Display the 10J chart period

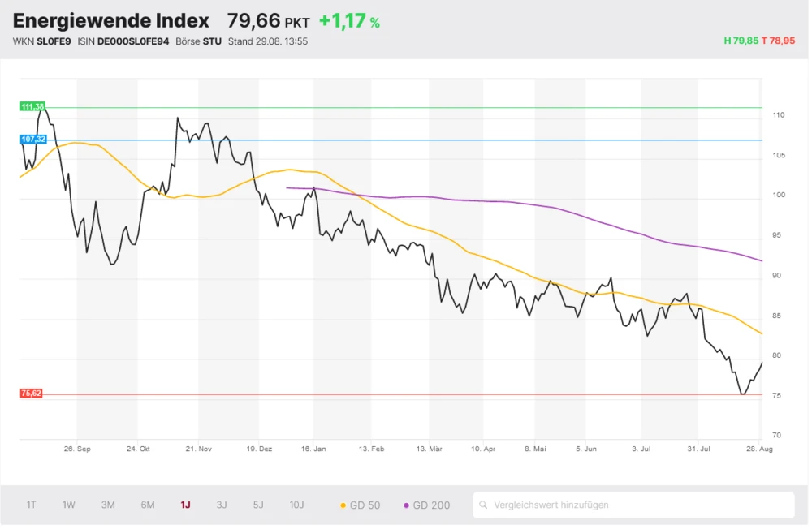296,505
